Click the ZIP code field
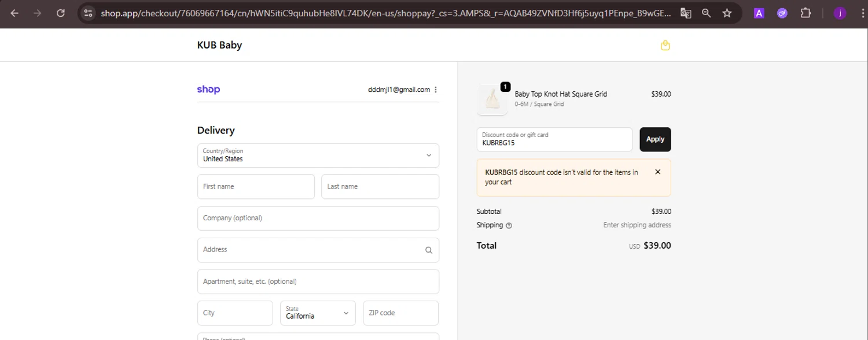This screenshot has width=868, height=340. click(400, 313)
